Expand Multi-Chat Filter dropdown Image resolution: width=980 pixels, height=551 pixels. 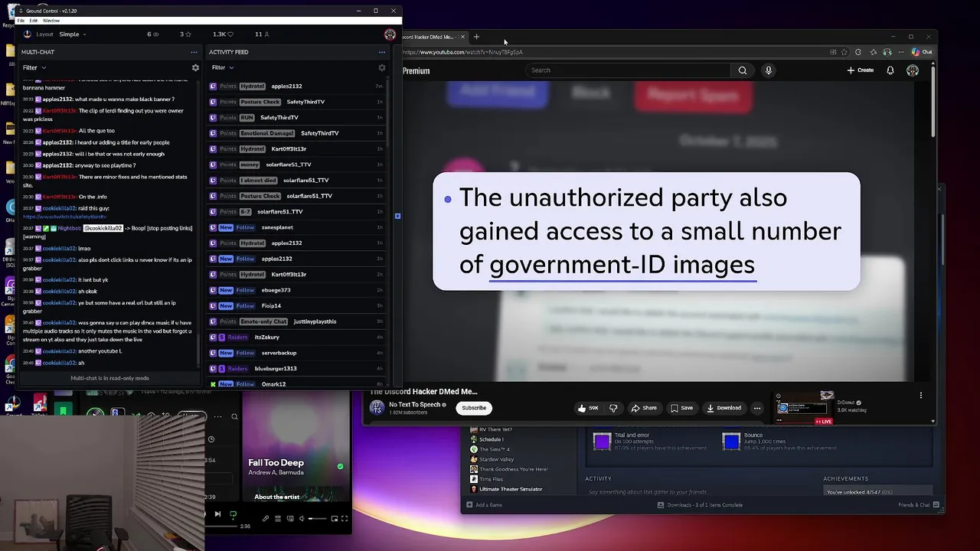[x=34, y=67]
